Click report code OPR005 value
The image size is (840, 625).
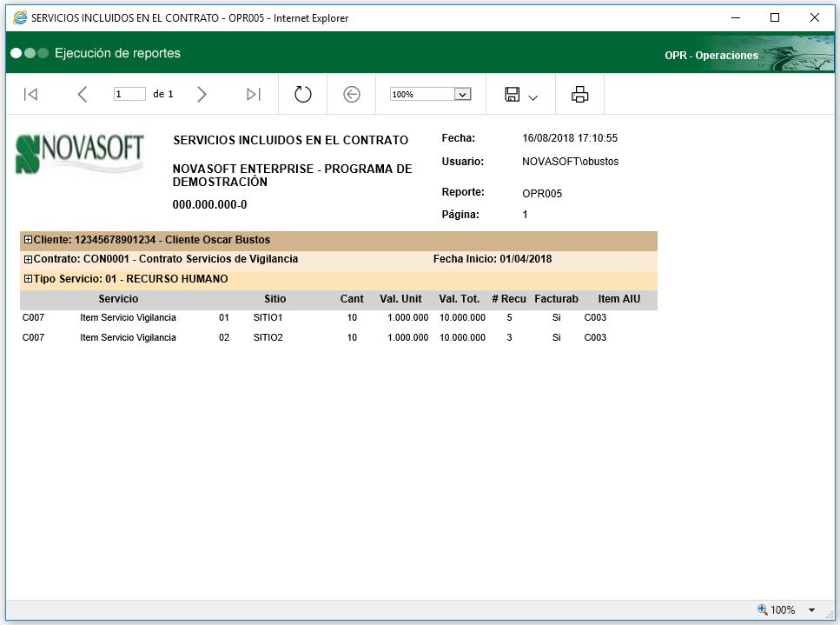pos(542,194)
